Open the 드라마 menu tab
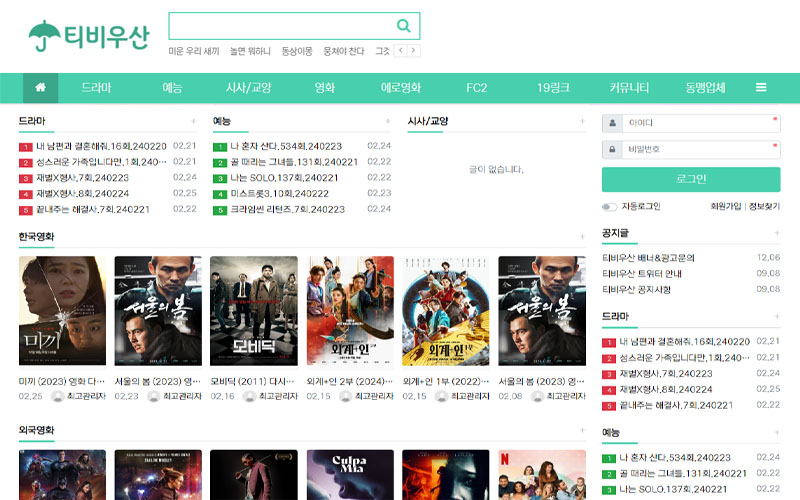Image resolution: width=800 pixels, height=500 pixels. (x=96, y=87)
